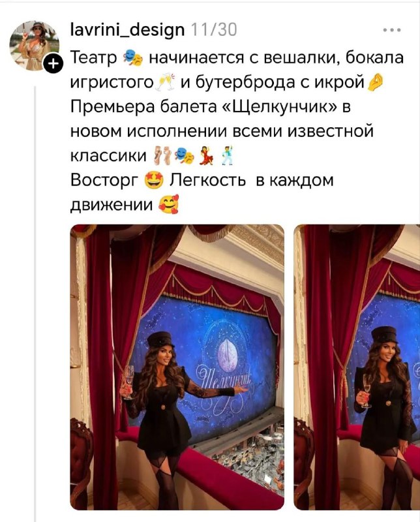Click the text line starting with Премьера
The height and width of the screenshot is (522, 420).
pyautogui.click(x=211, y=106)
